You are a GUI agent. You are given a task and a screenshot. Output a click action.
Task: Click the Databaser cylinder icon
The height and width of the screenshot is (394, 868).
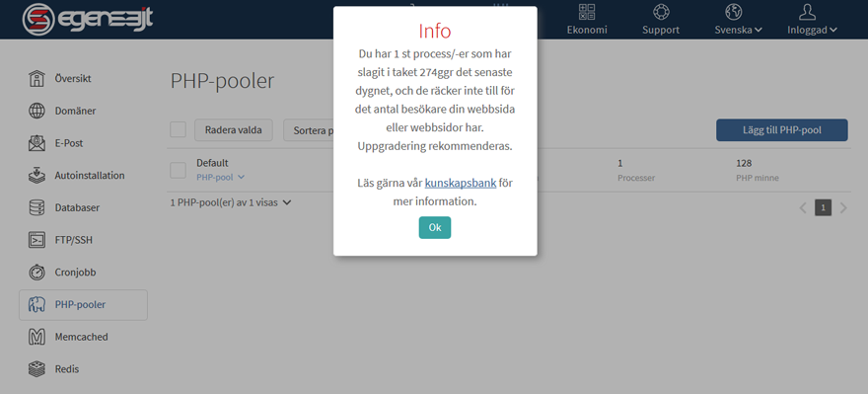(x=36, y=207)
